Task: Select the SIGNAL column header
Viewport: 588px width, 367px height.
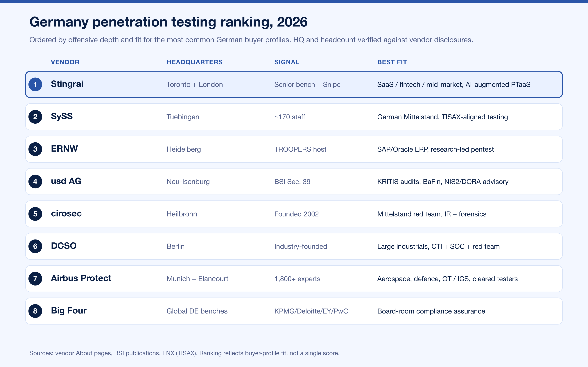Action: click(x=287, y=62)
